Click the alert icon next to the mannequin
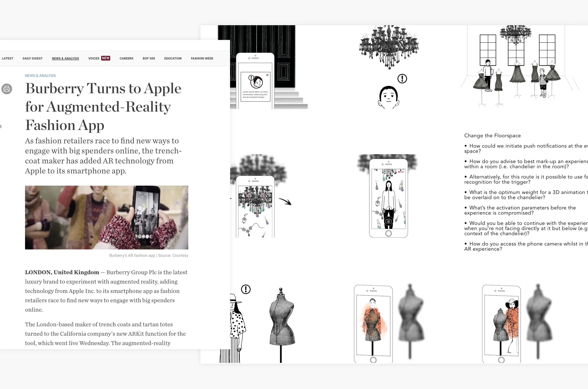588x389 pixels. [x=246, y=289]
